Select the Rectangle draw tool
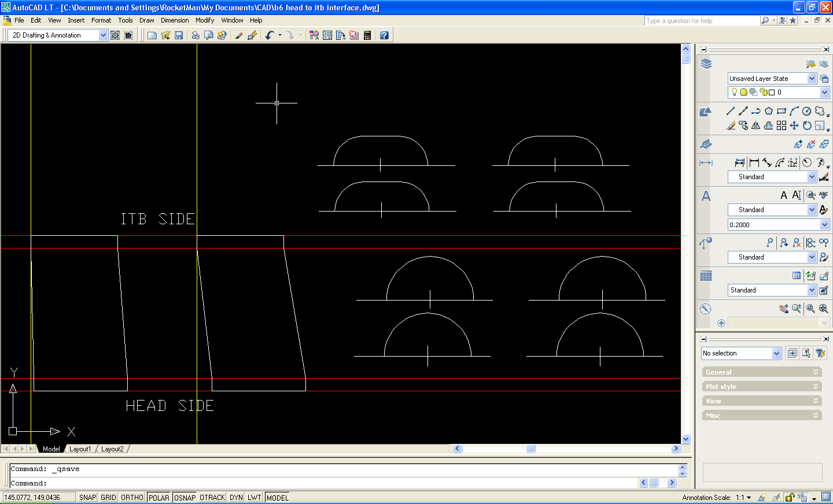The width and height of the screenshot is (833, 504). point(782,111)
